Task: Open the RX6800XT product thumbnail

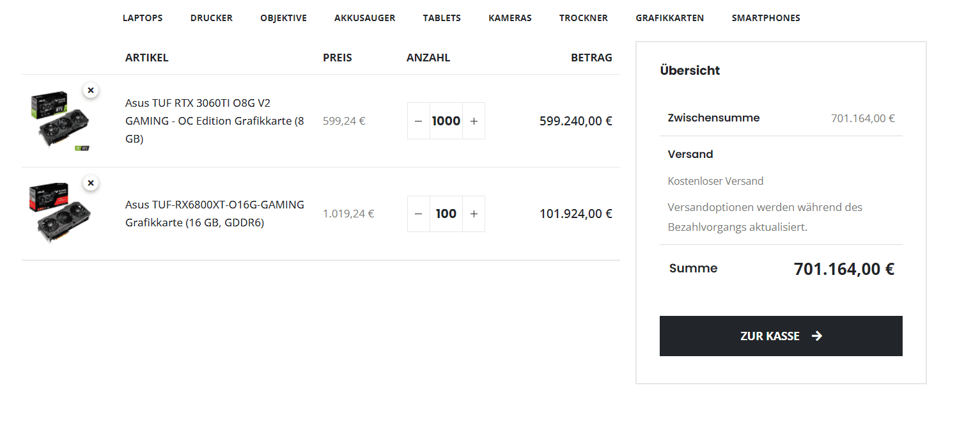Action: coord(60,214)
